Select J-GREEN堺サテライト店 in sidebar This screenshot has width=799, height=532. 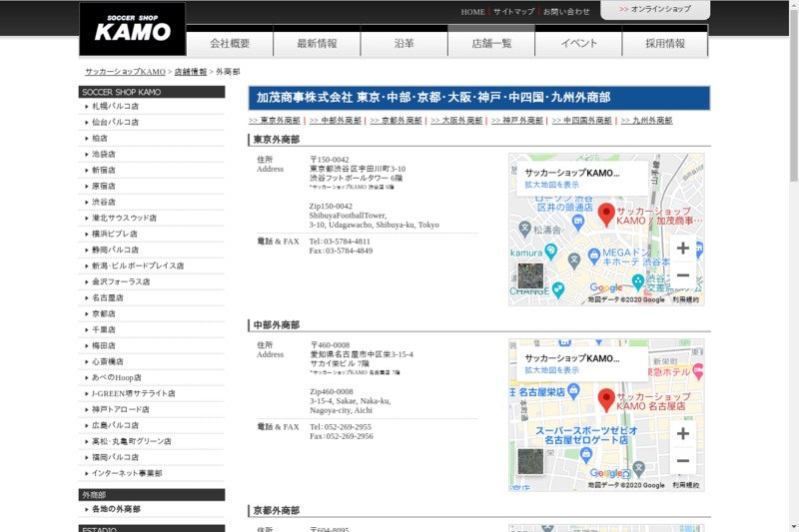(133, 393)
